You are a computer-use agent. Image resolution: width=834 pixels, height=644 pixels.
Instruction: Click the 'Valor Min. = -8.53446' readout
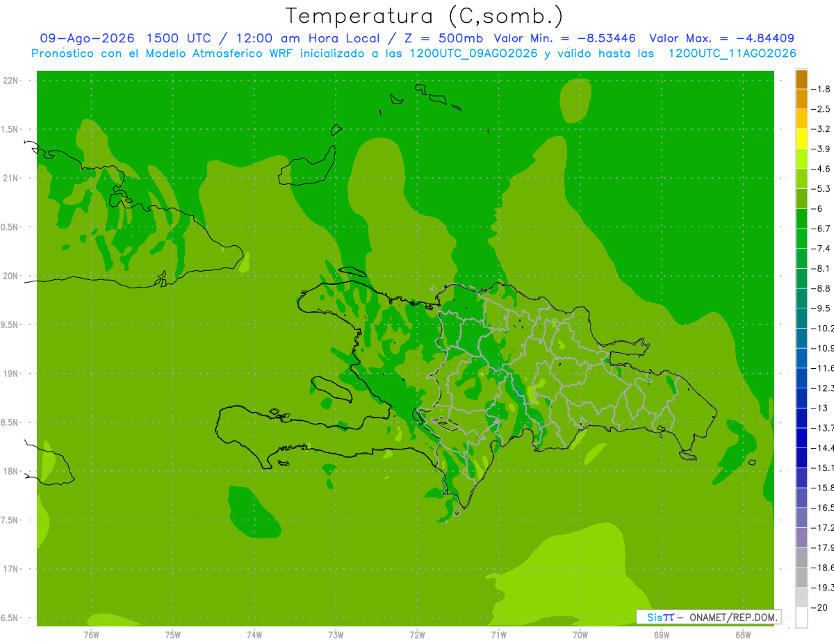[564, 38]
